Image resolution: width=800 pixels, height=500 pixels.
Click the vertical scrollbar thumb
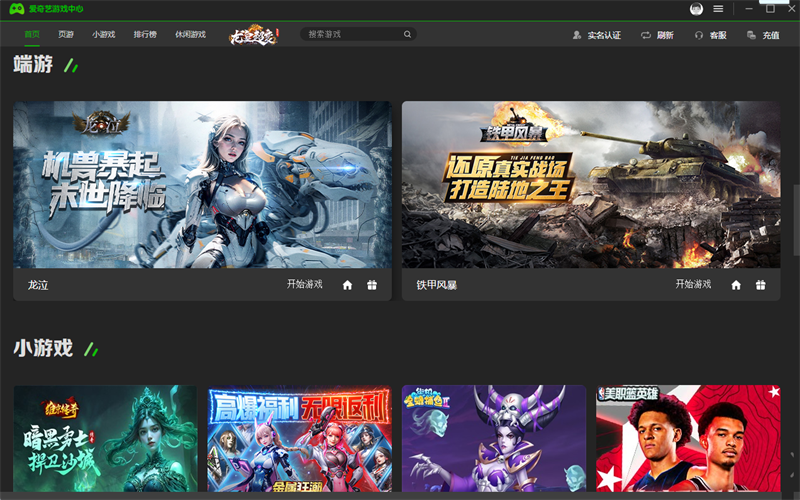coord(796,219)
